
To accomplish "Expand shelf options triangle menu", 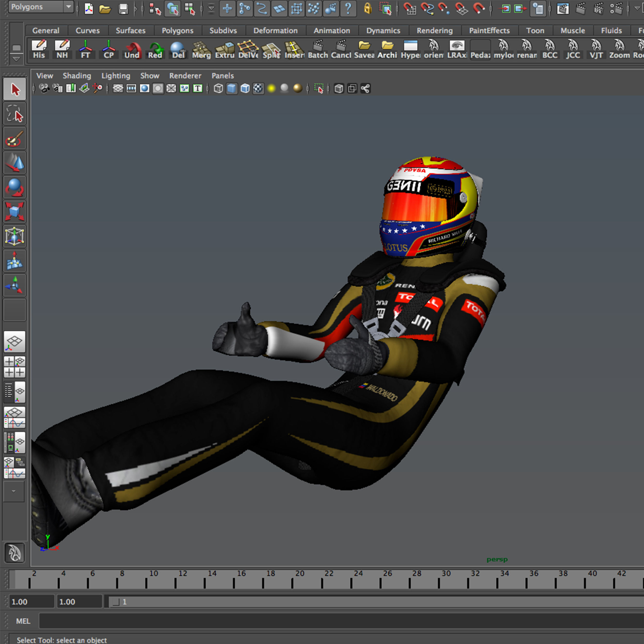I will pos(16,59).
